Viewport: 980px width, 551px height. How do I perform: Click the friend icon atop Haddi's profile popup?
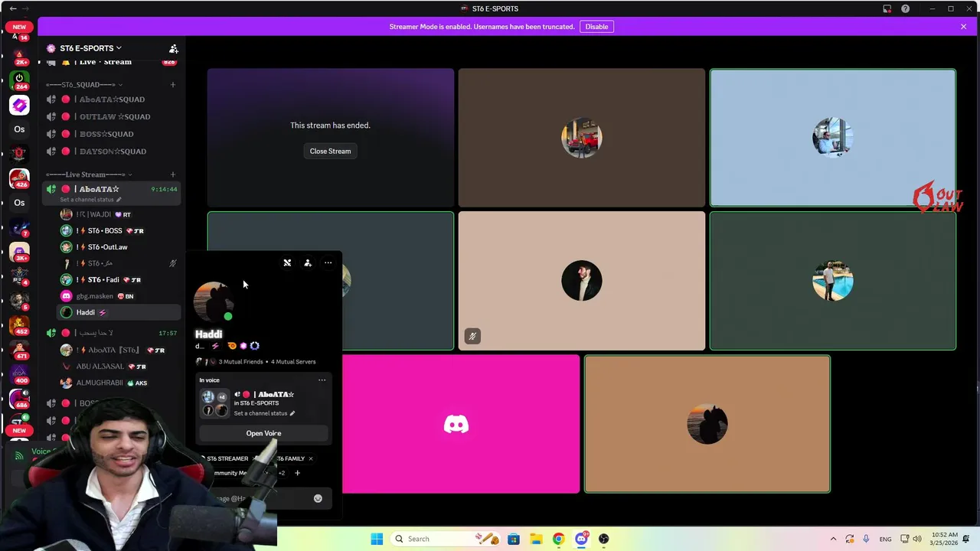click(x=308, y=263)
